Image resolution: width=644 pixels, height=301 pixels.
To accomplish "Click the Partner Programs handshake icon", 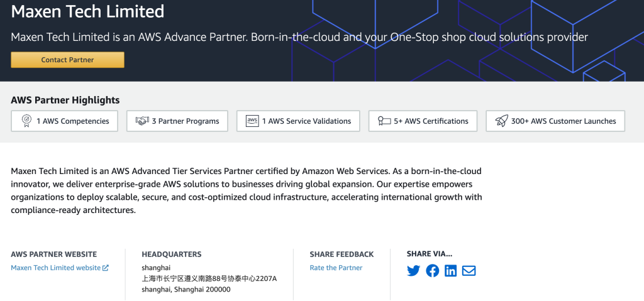I will pos(142,121).
